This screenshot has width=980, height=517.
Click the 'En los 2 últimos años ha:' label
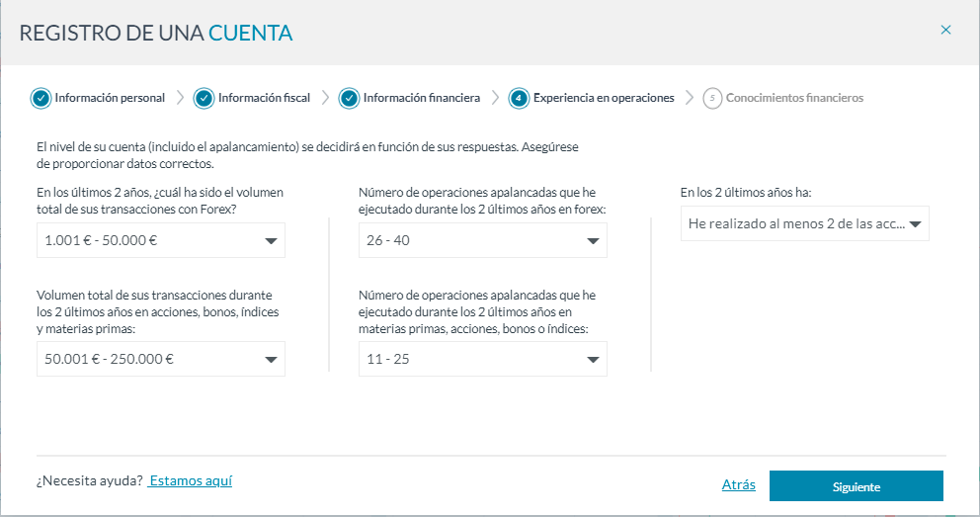[x=746, y=193]
